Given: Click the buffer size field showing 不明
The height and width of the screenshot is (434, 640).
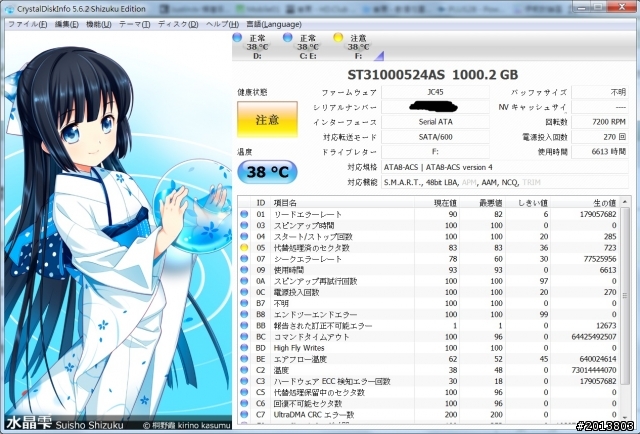Looking at the screenshot, I should coord(600,92).
